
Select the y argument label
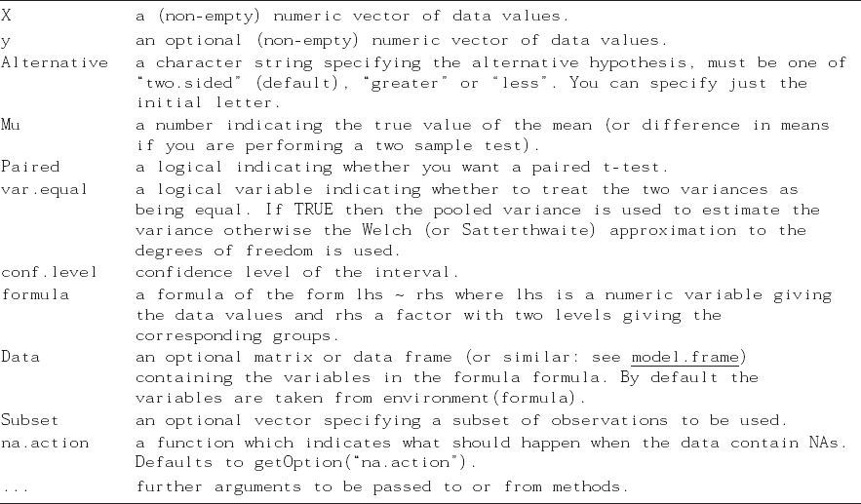6,41
